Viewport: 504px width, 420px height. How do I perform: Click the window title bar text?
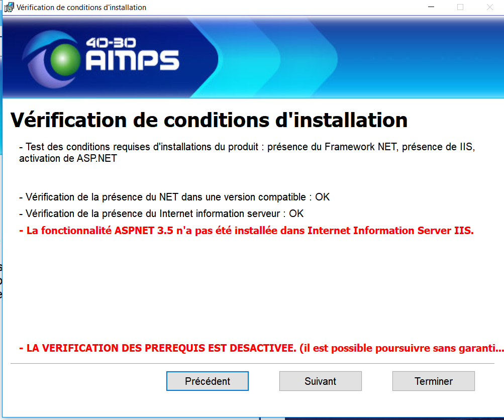[x=81, y=8]
